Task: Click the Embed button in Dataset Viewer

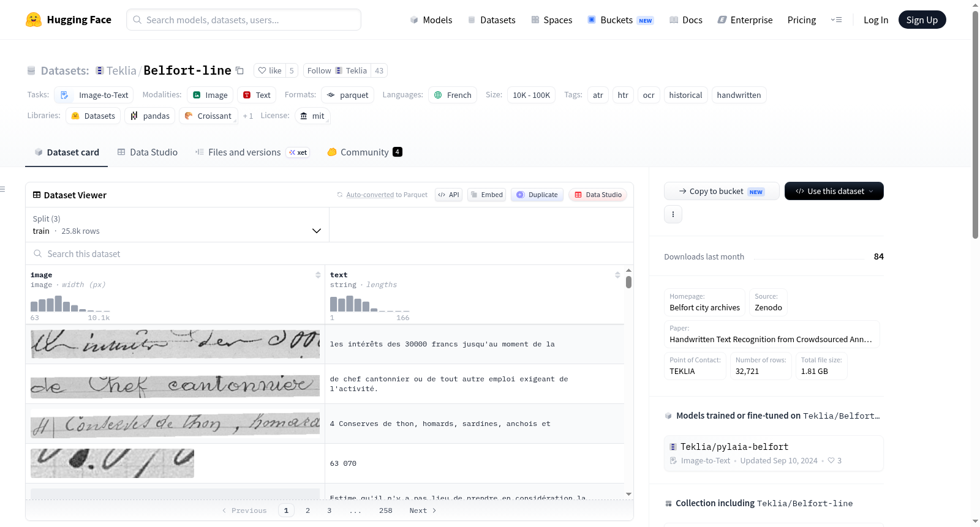Action: (x=486, y=195)
